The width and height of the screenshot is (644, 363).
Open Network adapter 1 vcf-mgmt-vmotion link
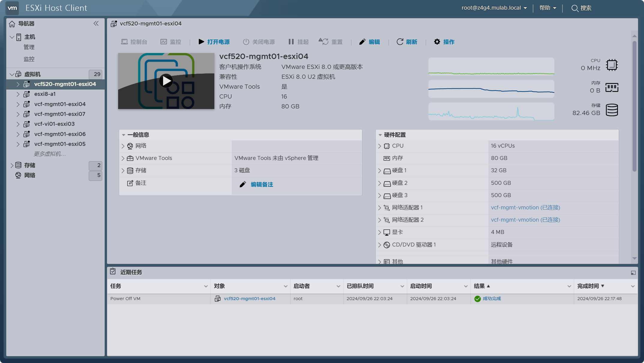point(525,208)
